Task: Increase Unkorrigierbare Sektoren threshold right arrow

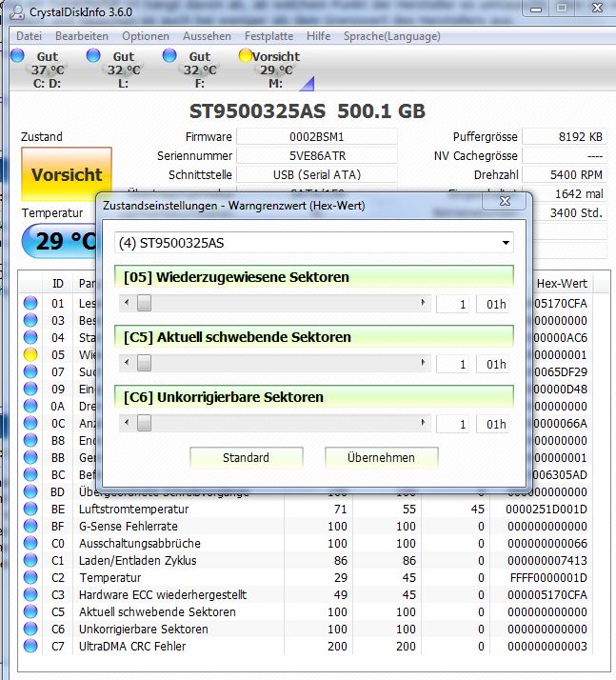Action: point(423,423)
